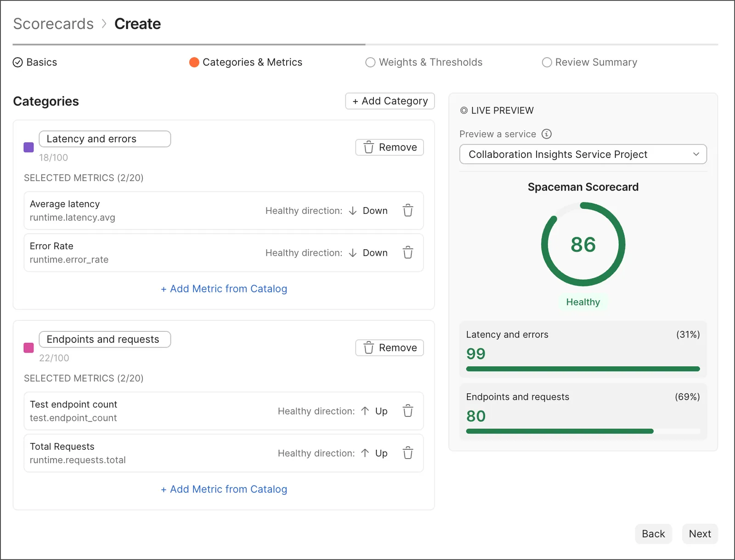Toggle Error Rate healthy direction Down
The image size is (735, 560).
(368, 253)
